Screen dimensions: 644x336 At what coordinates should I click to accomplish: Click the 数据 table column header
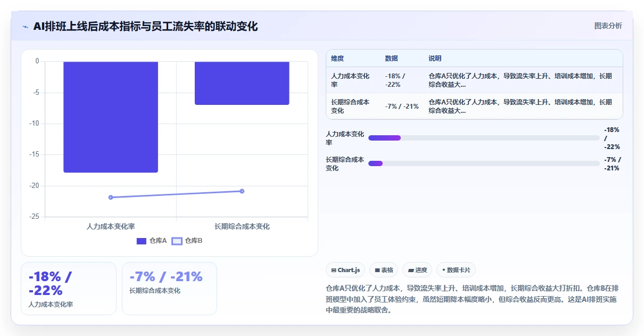[391, 59]
